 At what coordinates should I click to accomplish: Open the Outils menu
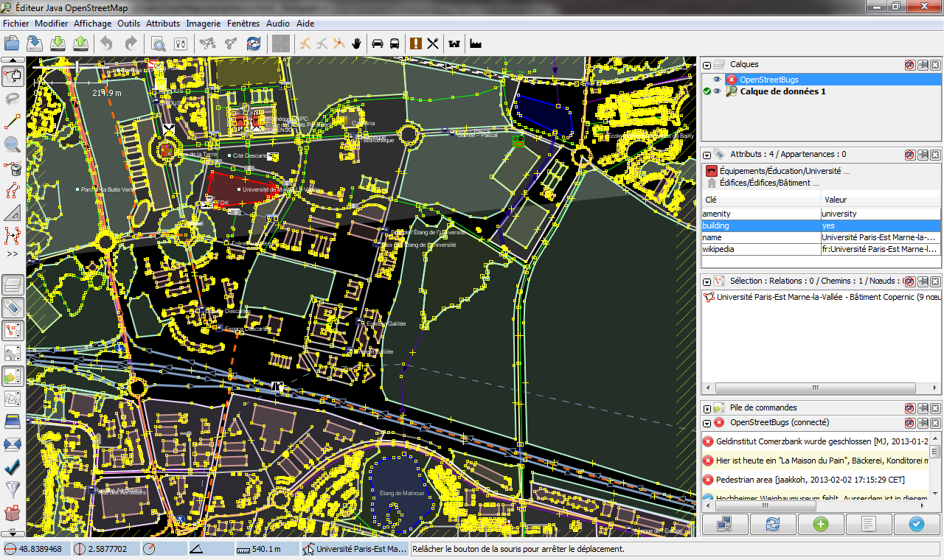(x=128, y=24)
